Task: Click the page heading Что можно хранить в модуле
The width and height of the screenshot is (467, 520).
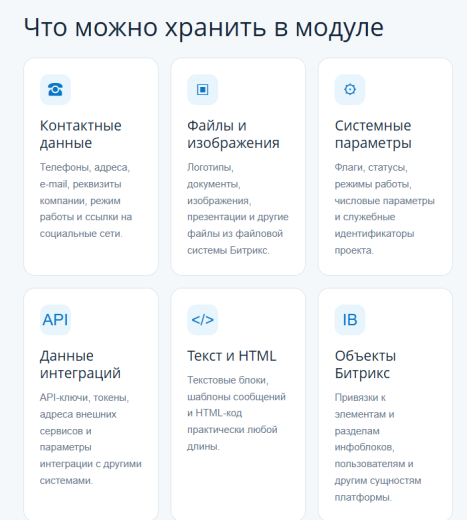Action: pos(204,28)
